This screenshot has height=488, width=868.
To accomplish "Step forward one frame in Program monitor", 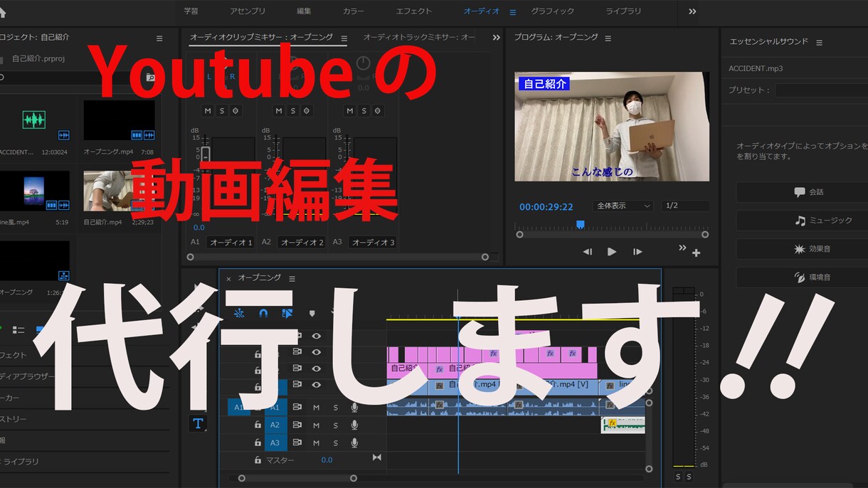I will coord(637,251).
